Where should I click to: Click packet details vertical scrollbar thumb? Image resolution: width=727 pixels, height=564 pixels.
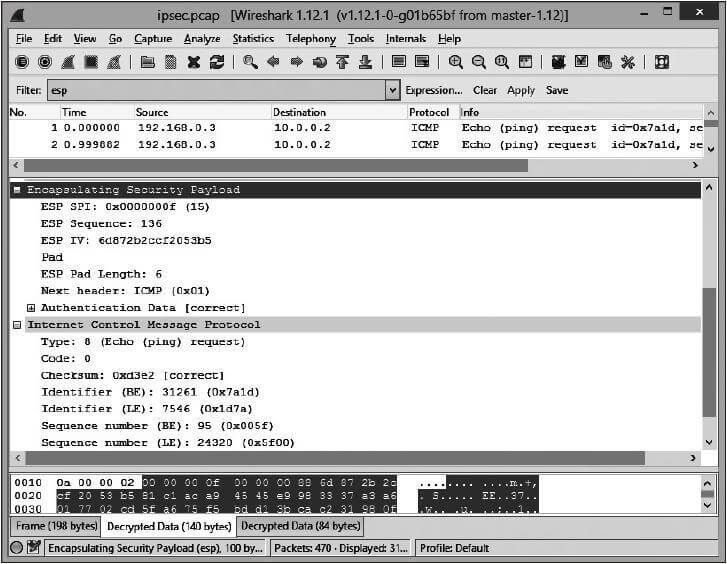pyautogui.click(x=709, y=352)
